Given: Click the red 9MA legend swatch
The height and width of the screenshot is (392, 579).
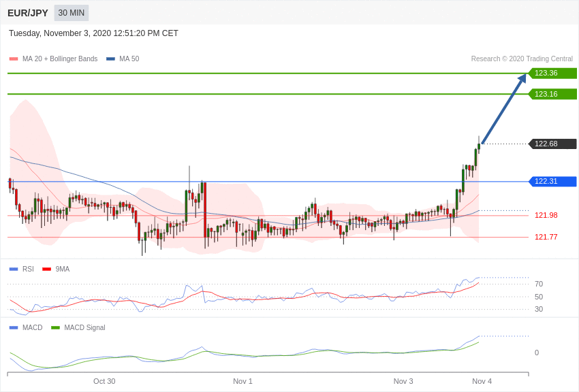Looking at the screenshot, I should point(46,269).
